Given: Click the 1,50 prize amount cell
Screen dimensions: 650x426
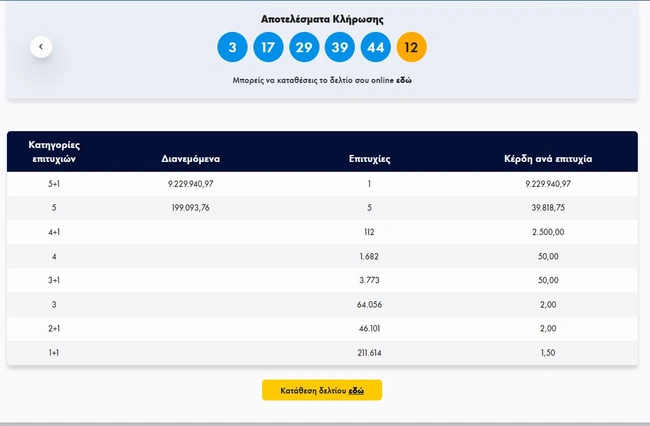Looking at the screenshot, I should pyautogui.click(x=549, y=352).
